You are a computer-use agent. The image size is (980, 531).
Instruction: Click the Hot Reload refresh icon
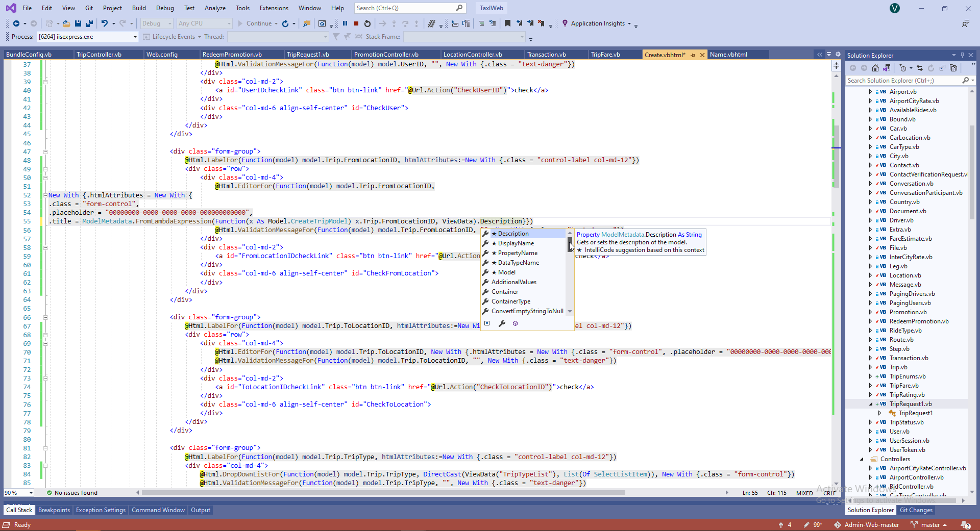[285, 23]
